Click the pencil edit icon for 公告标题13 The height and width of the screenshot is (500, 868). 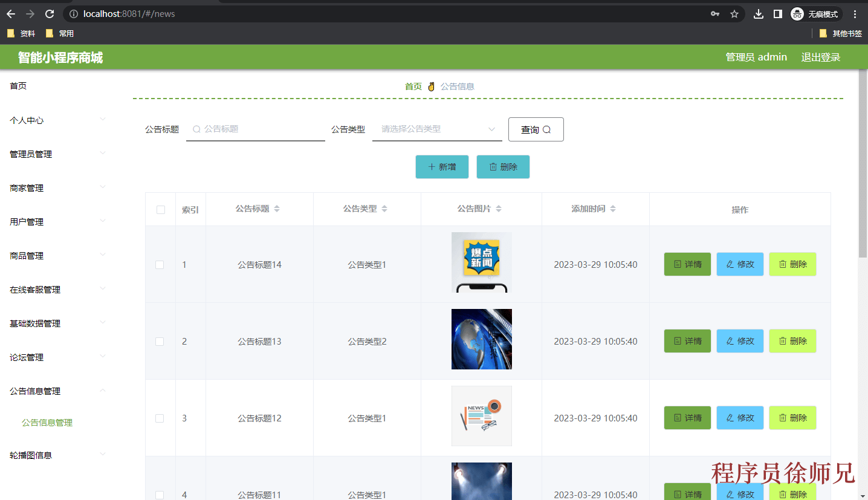[x=728, y=341]
